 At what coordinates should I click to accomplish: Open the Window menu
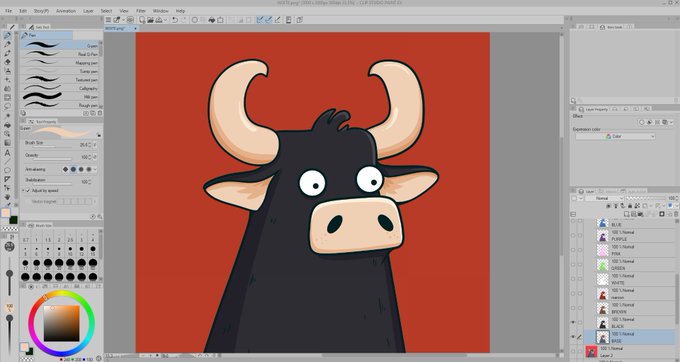(x=160, y=11)
